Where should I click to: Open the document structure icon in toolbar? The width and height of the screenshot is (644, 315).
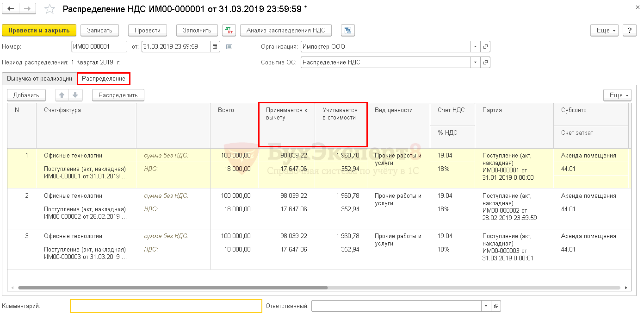point(347,30)
